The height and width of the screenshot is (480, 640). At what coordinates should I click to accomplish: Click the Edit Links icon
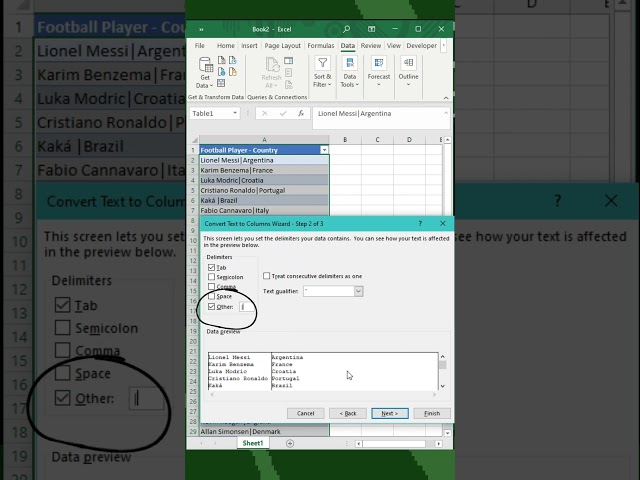click(289, 84)
